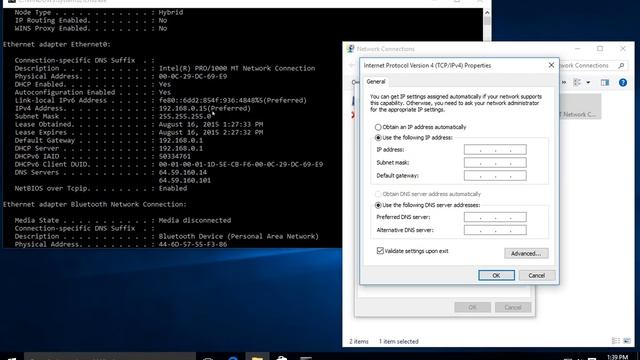
Task: Click 'Intel(R) PRO/1000 MT Network Connection' description
Action: (x=237, y=69)
